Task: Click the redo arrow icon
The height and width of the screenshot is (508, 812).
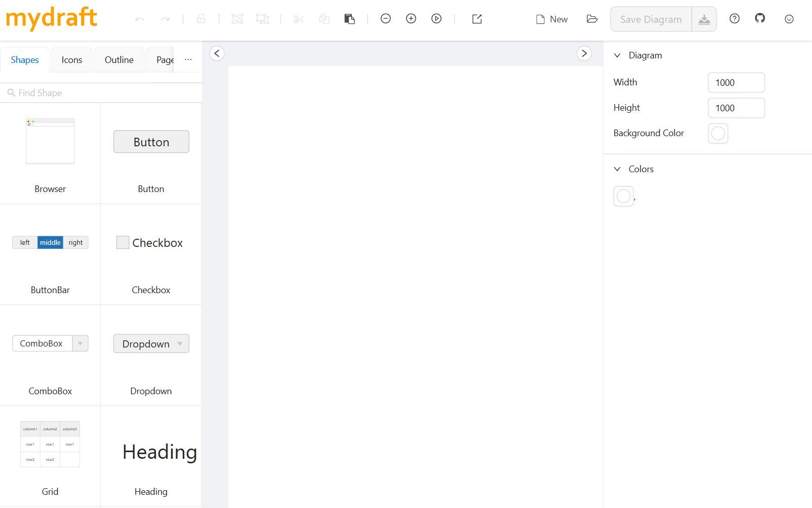Action: coord(165,19)
